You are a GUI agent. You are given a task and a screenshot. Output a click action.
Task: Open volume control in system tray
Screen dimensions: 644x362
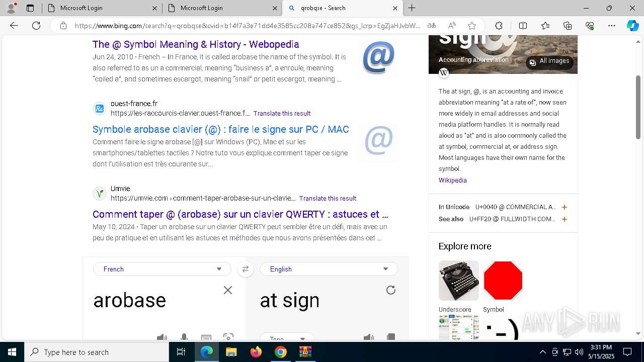579,352
